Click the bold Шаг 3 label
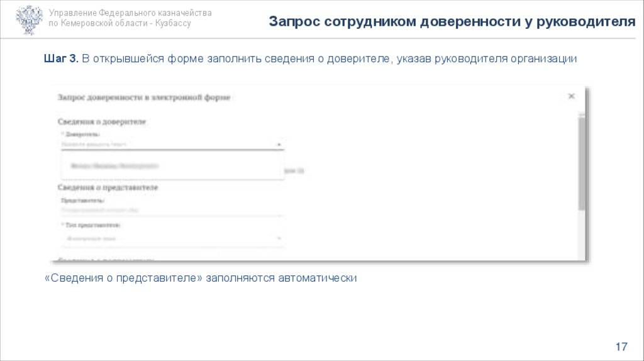The width and height of the screenshot is (644, 361). [61, 58]
